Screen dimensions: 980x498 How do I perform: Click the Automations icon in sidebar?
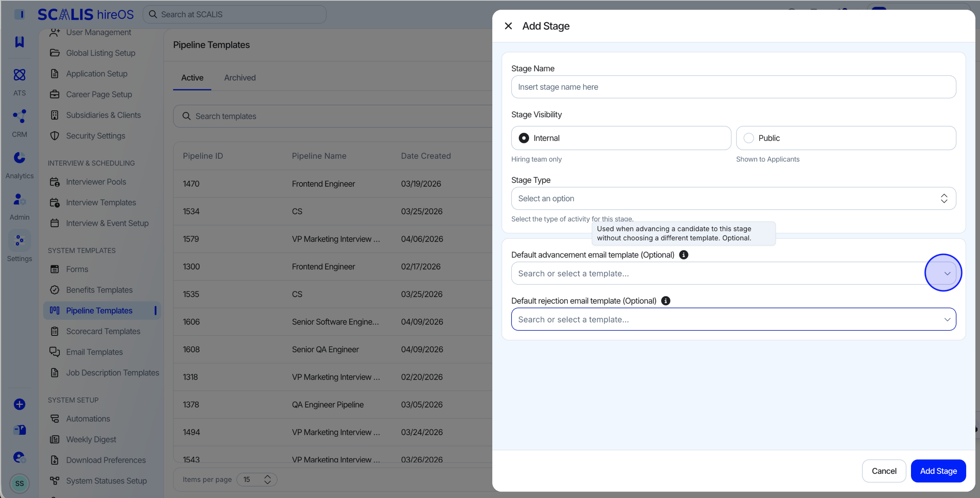(x=55, y=419)
